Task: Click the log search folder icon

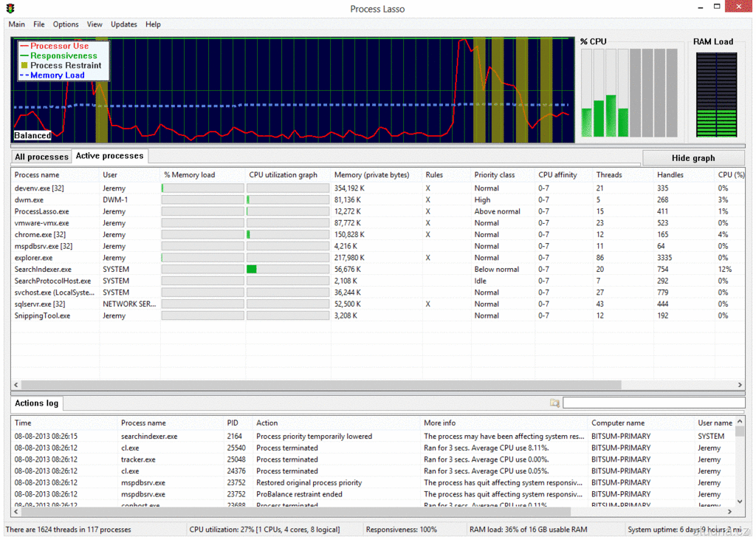Action: click(x=554, y=403)
